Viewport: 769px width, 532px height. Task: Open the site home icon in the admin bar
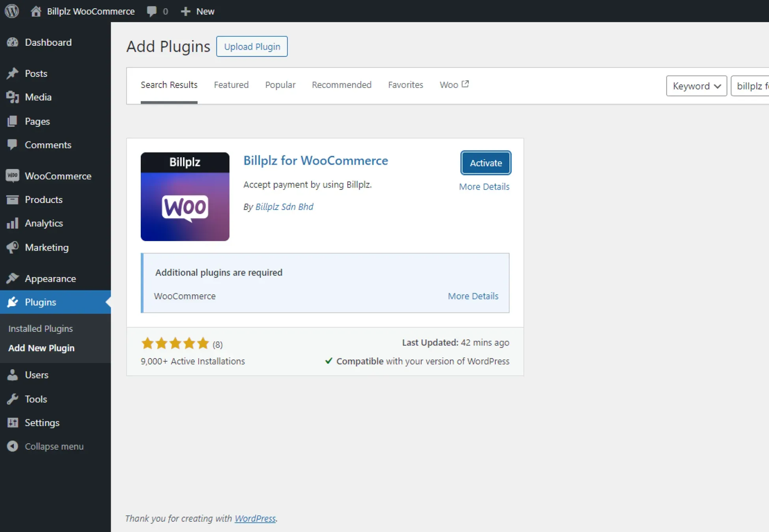point(36,11)
